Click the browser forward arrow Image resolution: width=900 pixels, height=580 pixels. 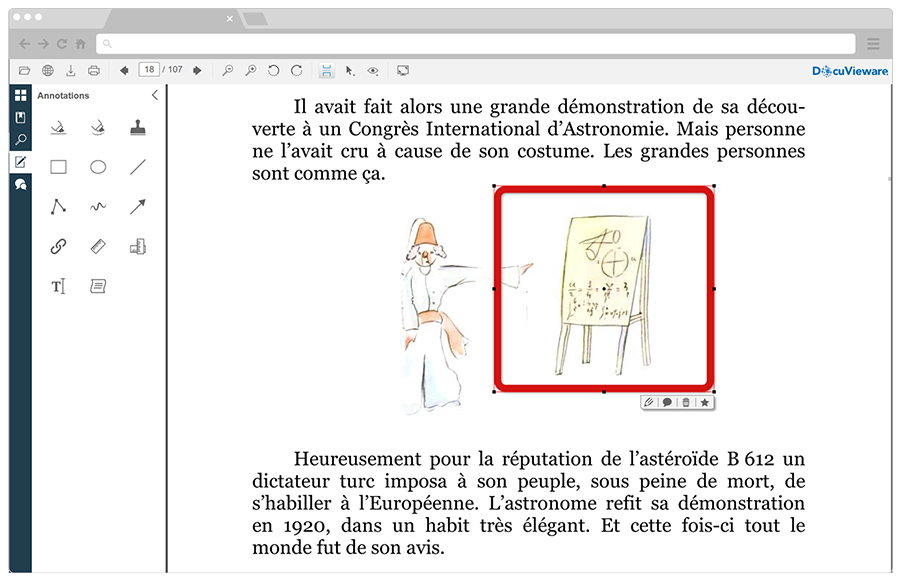pyautogui.click(x=43, y=44)
